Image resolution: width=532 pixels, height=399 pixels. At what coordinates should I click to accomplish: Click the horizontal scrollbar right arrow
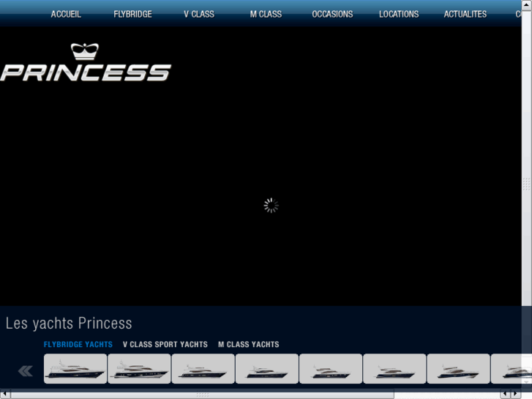tap(516, 395)
